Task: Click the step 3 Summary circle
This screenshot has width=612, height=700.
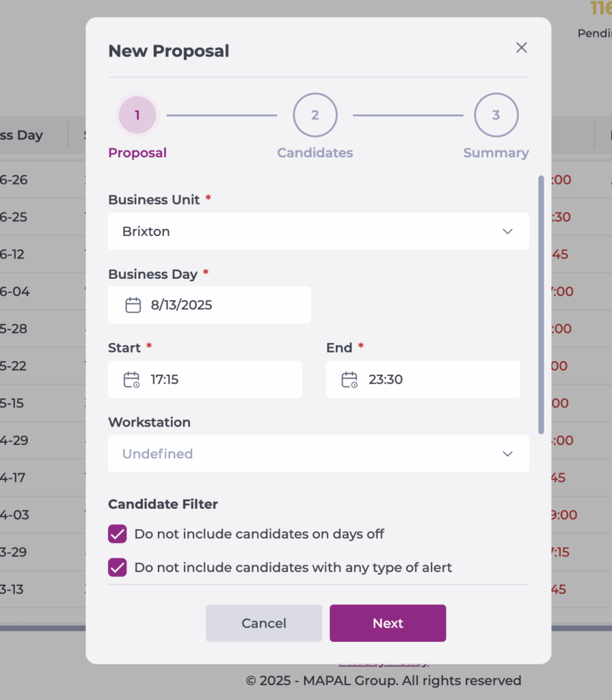Action: (496, 115)
